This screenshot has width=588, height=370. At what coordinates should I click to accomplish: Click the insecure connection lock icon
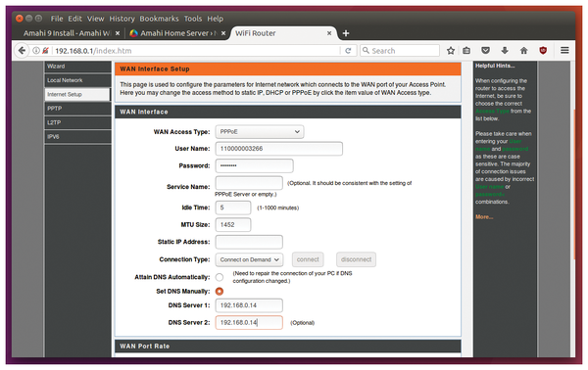point(45,51)
